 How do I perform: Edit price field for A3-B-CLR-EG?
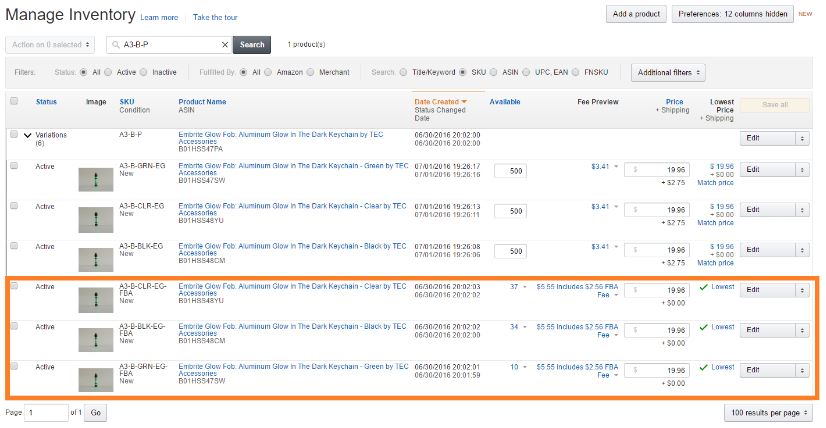coord(657,210)
